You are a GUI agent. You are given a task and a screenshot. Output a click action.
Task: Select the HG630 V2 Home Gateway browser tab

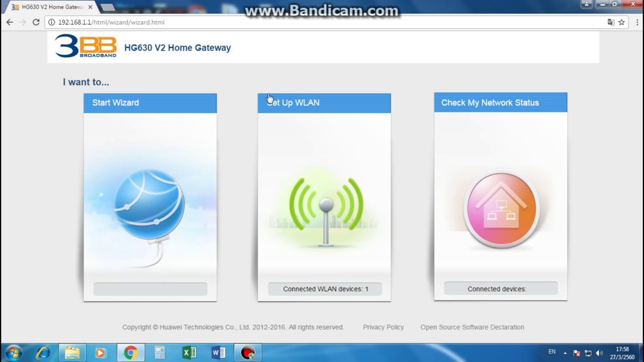[x=52, y=7]
